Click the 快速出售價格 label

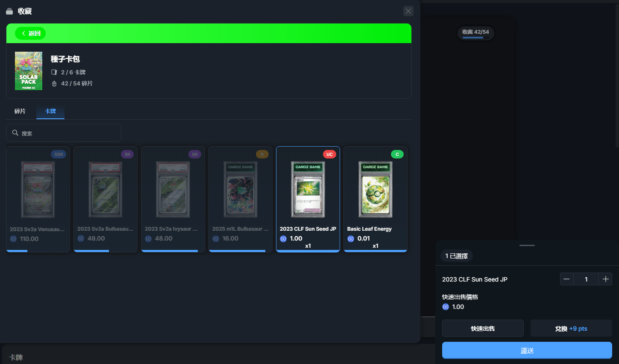click(x=460, y=297)
